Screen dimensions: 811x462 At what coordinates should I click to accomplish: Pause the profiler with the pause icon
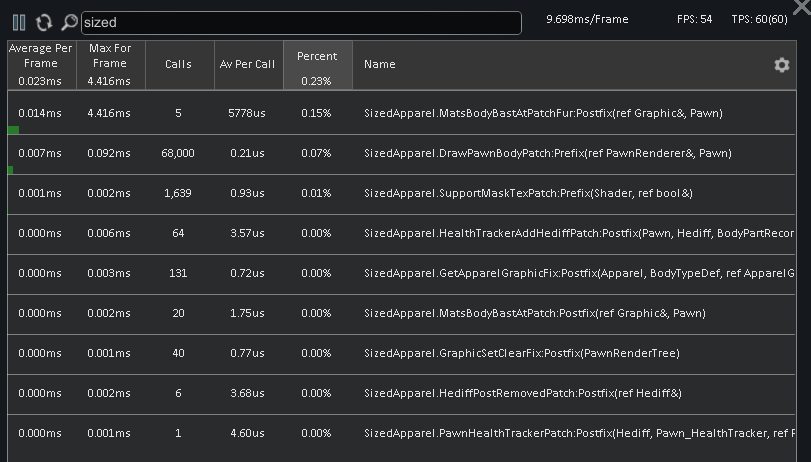pyautogui.click(x=19, y=22)
